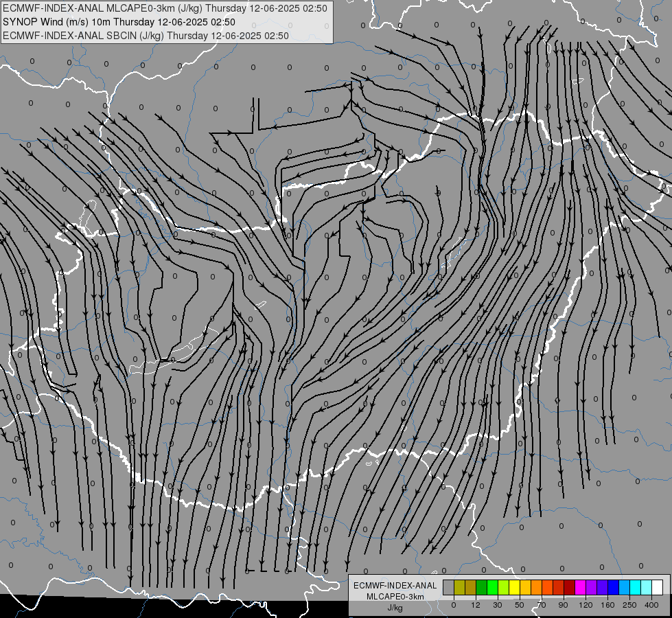This screenshot has height=618, width=672.
Task: Click the dark red legend swatch before 90
Action: (x=569, y=587)
